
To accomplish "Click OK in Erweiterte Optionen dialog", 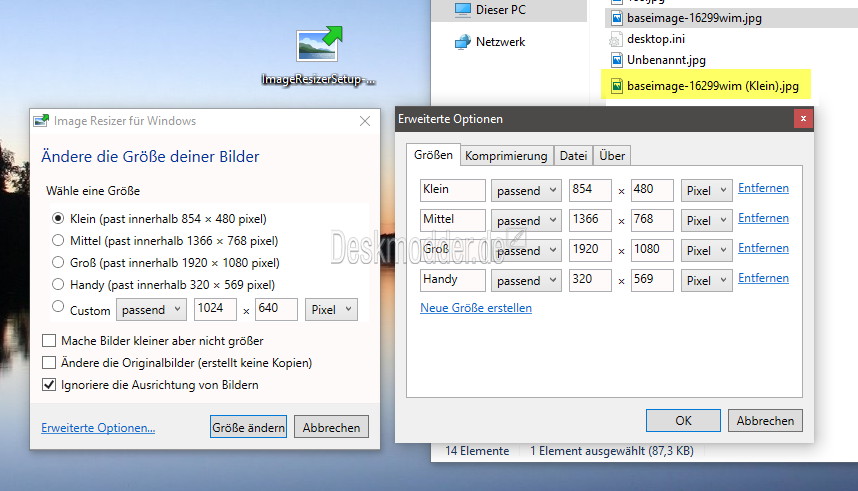I will point(683,420).
